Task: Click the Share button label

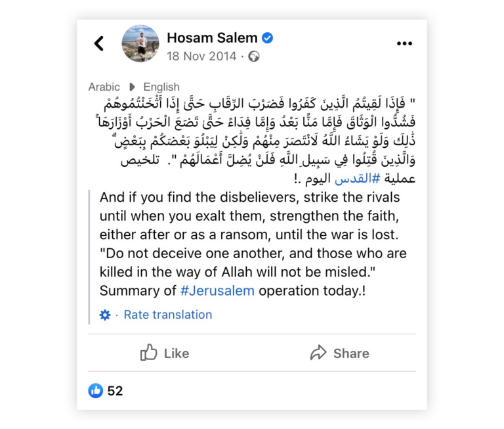Action: [351, 353]
